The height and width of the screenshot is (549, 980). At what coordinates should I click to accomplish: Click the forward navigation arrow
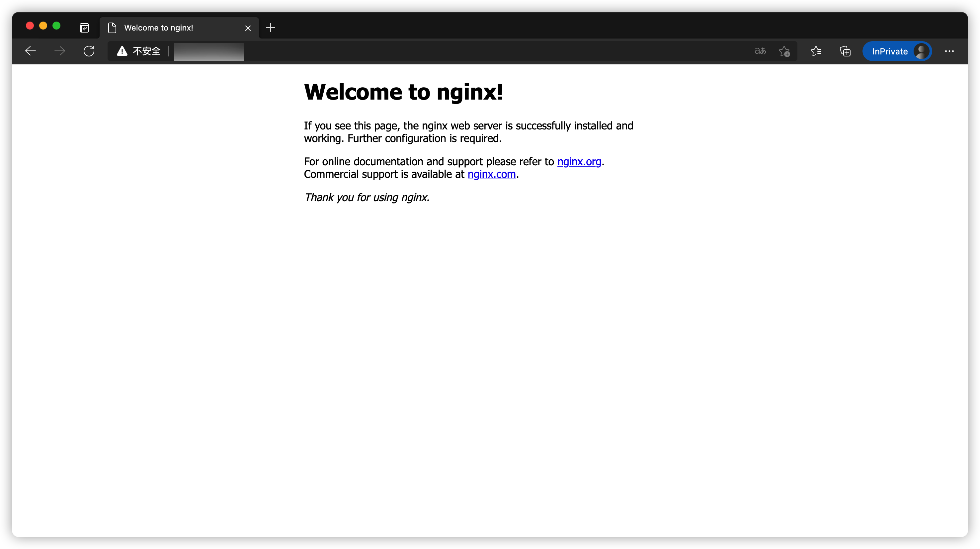(60, 51)
